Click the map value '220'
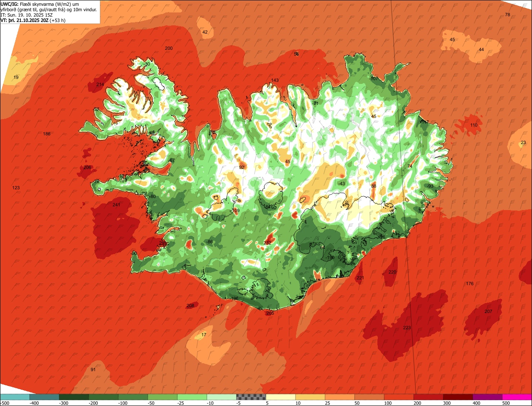 [392, 272]
